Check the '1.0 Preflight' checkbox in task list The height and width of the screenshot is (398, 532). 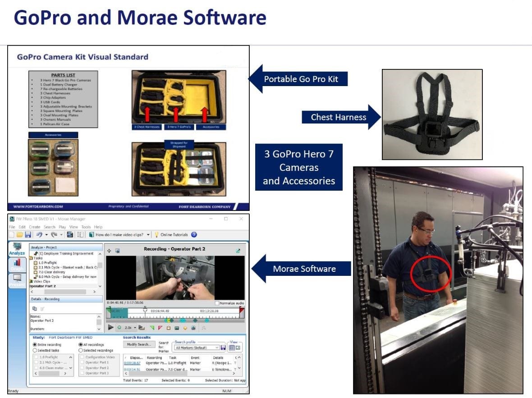(x=36, y=357)
